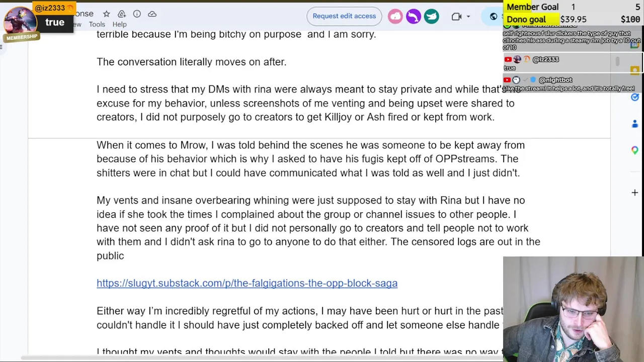This screenshot has height=362, width=644.
Task: Expand the video call dropdown arrow
Action: (x=468, y=17)
